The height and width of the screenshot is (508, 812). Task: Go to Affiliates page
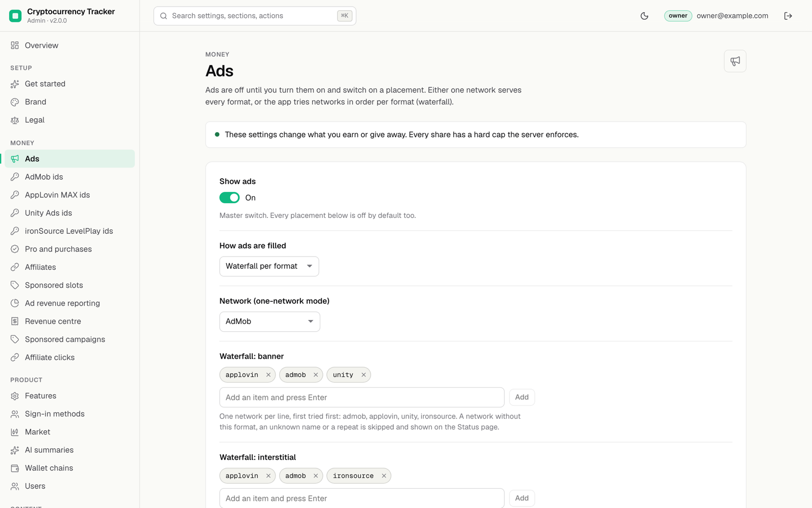70,267
